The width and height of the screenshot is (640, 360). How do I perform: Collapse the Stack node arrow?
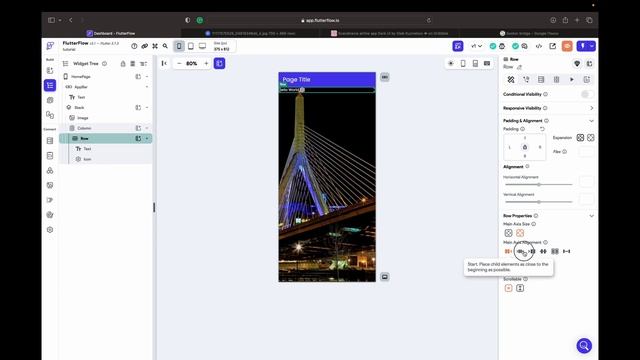(147, 107)
